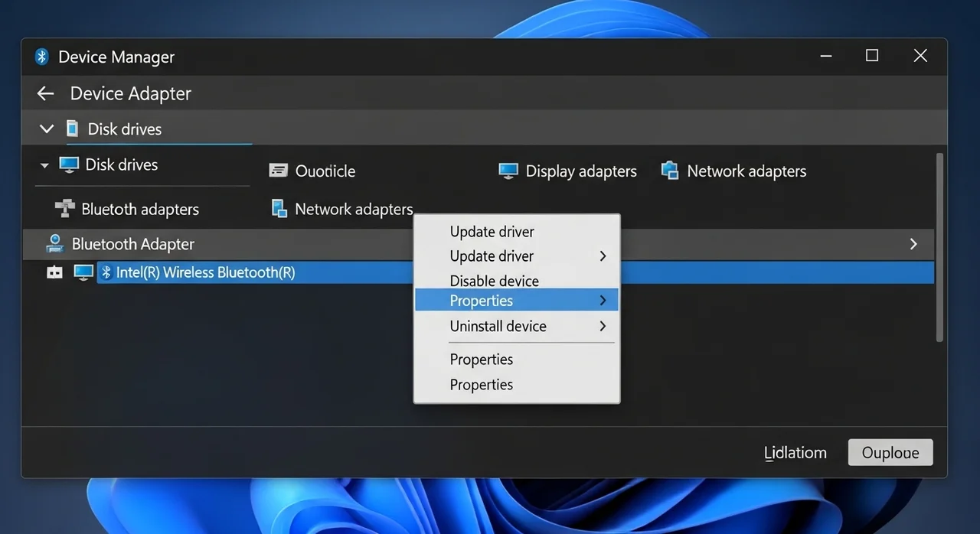Collapse the Disk drives tree node triangle

pyautogui.click(x=44, y=165)
